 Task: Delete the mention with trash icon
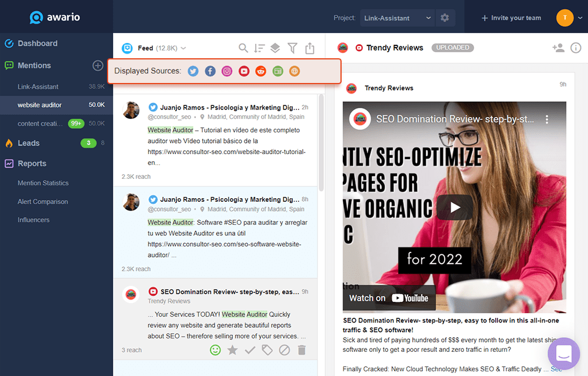[302, 350]
